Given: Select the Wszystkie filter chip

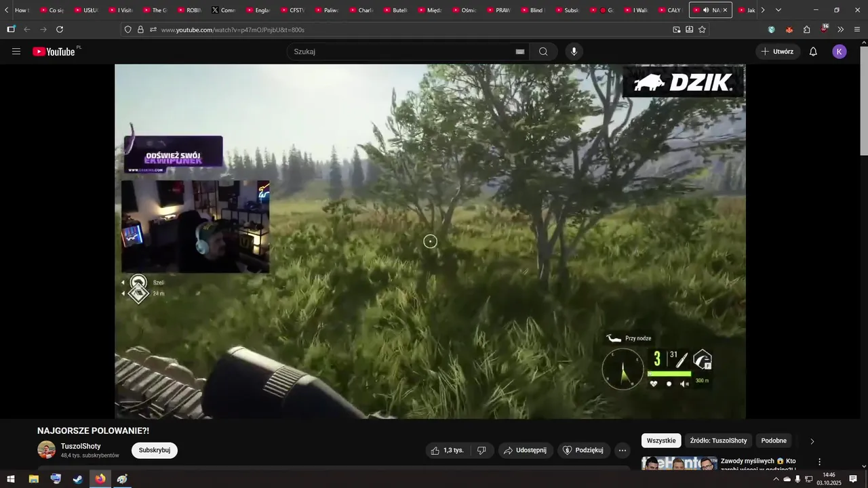Looking at the screenshot, I should coord(661,441).
